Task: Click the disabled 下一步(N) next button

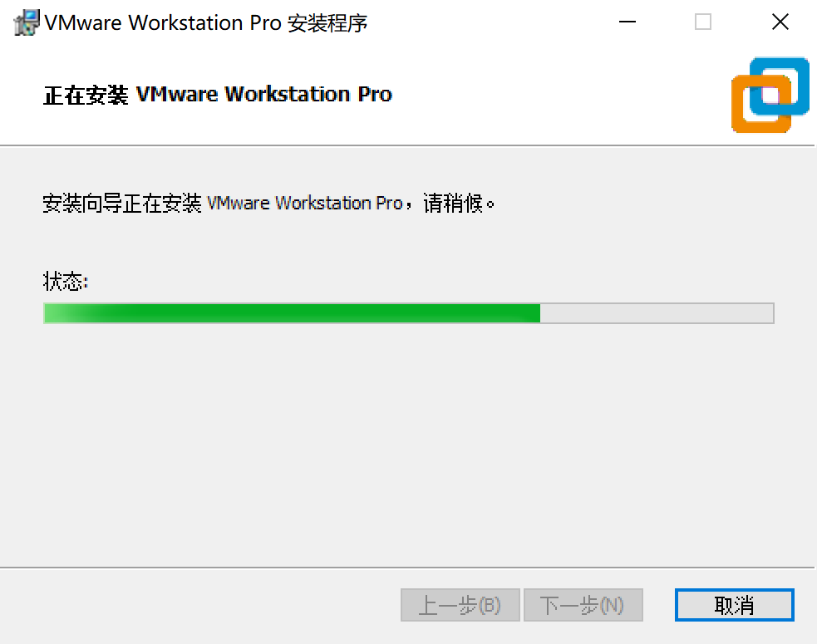Action: (583, 605)
